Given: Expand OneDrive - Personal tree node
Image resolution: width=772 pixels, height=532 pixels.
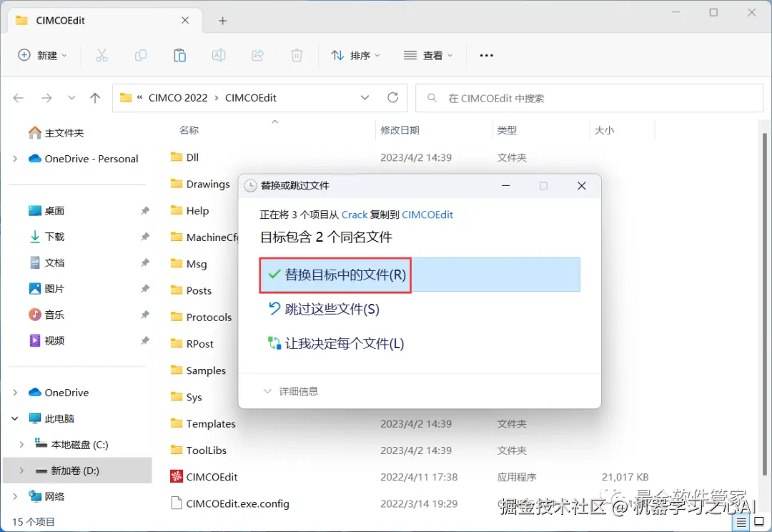Looking at the screenshot, I should point(15,159).
